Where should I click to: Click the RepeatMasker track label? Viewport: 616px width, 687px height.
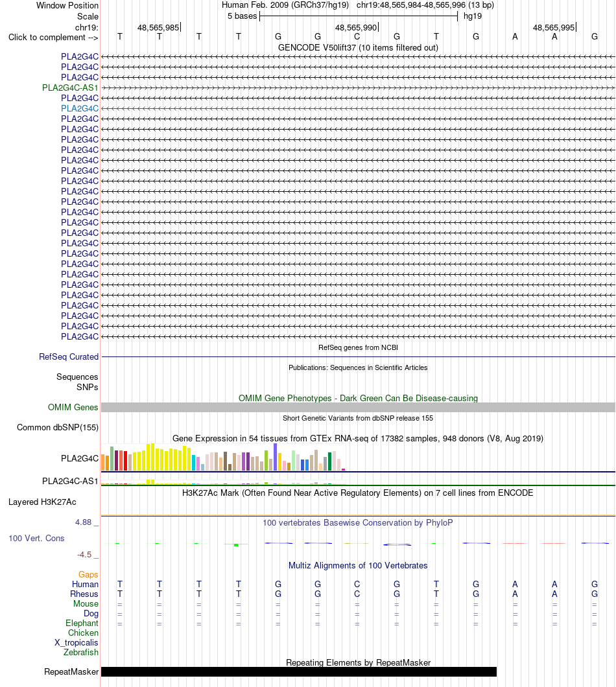[71, 671]
